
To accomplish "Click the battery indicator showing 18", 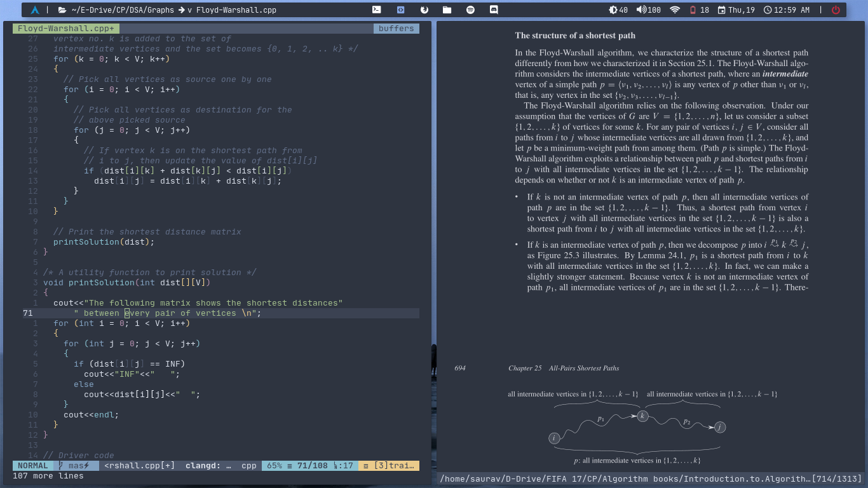I will pyautogui.click(x=699, y=10).
